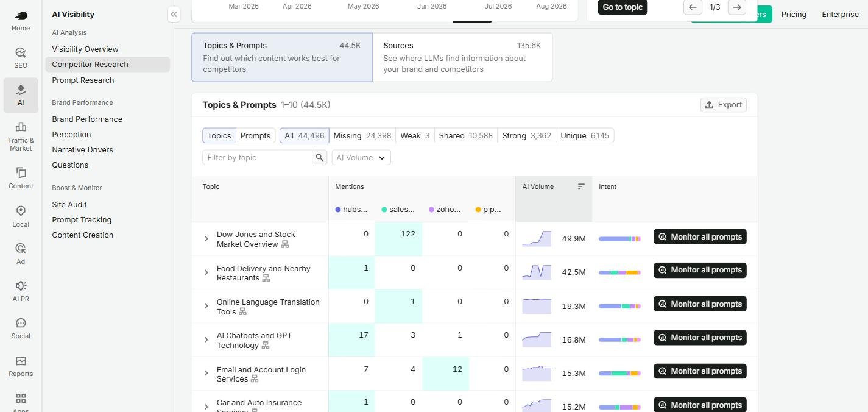Open Prompt Research in side menu
Image resolution: width=868 pixels, height=412 pixels.
click(83, 80)
